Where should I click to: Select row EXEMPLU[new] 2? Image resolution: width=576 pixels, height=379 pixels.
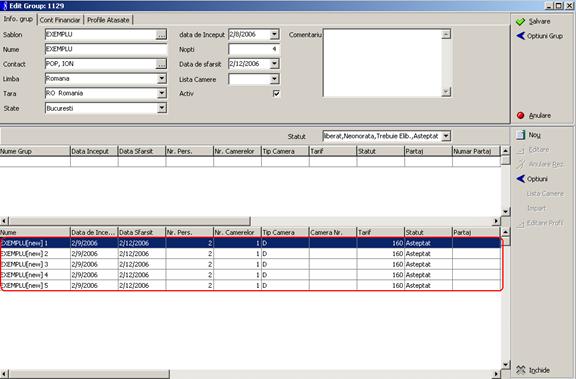(250, 253)
